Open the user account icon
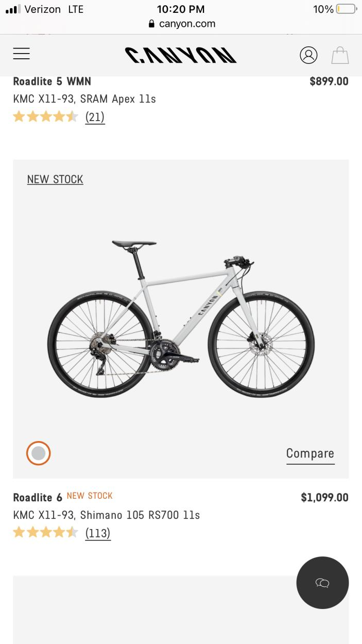This screenshot has height=644, width=362. click(308, 55)
